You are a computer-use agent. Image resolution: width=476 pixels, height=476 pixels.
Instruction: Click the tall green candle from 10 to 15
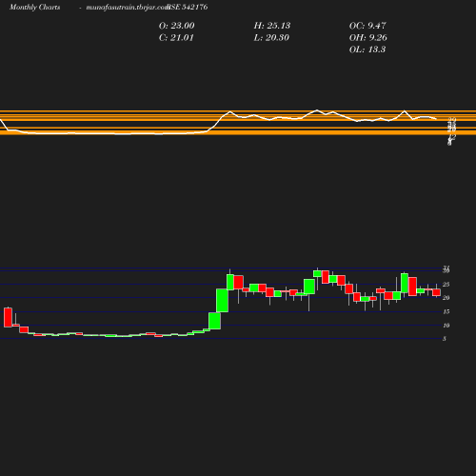pos(214,321)
